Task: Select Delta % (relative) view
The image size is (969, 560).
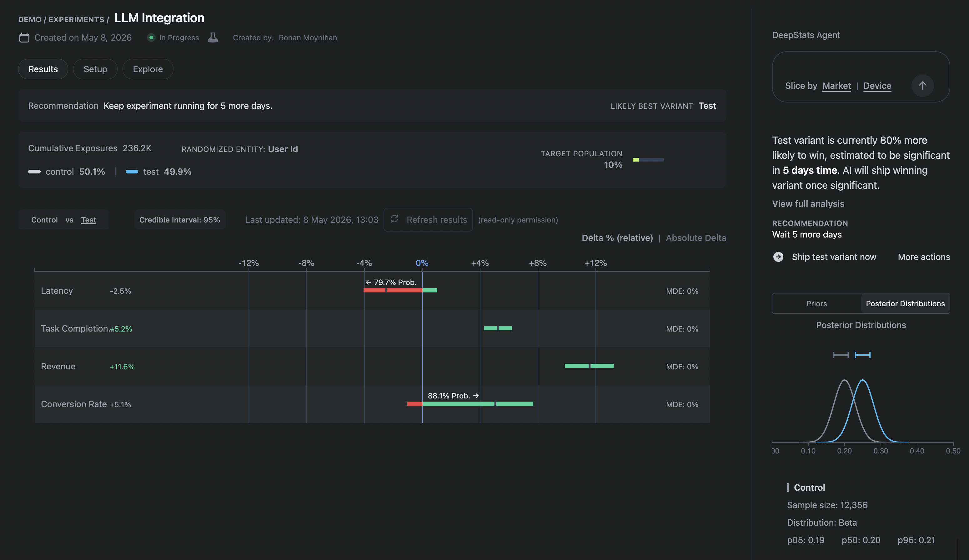Action: coord(617,238)
